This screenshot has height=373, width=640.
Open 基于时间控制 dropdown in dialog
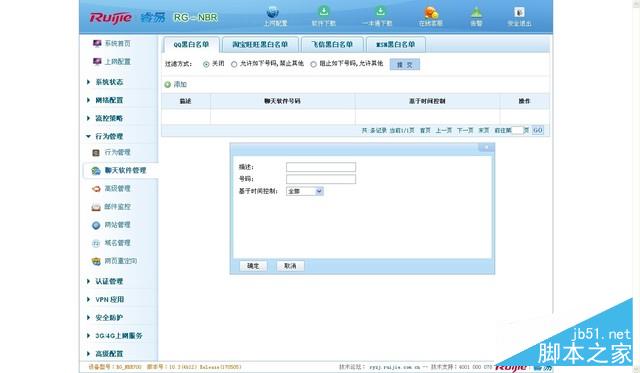click(305, 191)
